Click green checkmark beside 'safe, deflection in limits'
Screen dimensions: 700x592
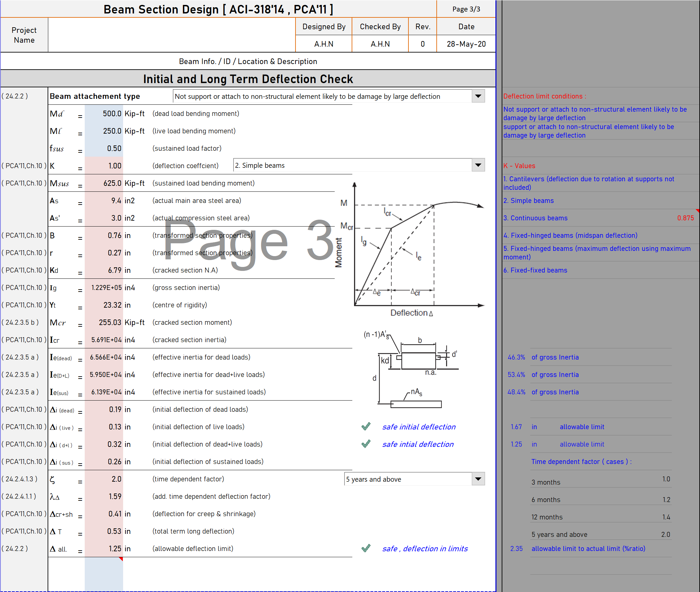tap(366, 548)
